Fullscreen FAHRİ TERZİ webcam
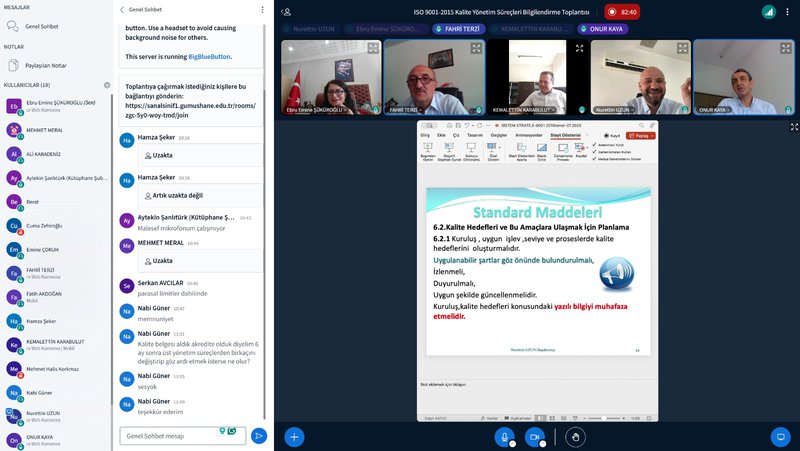Image resolution: width=800 pixels, height=451 pixels. (476, 48)
